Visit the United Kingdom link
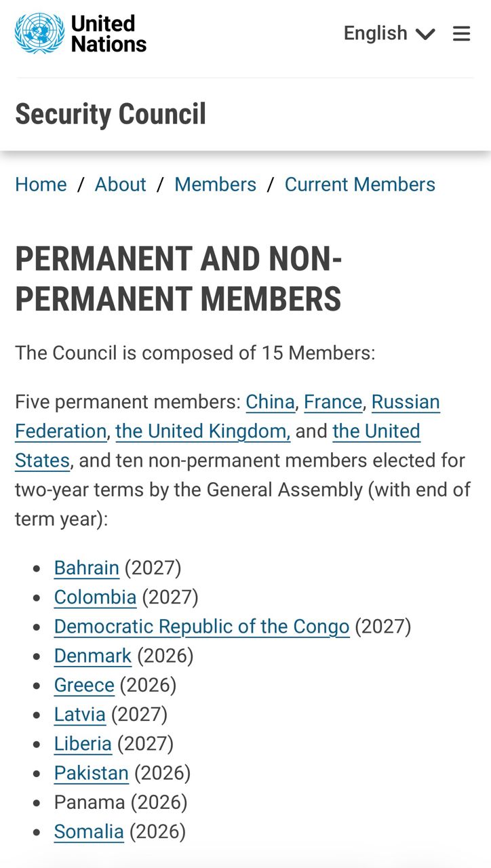The width and height of the screenshot is (491, 868). [x=203, y=431]
